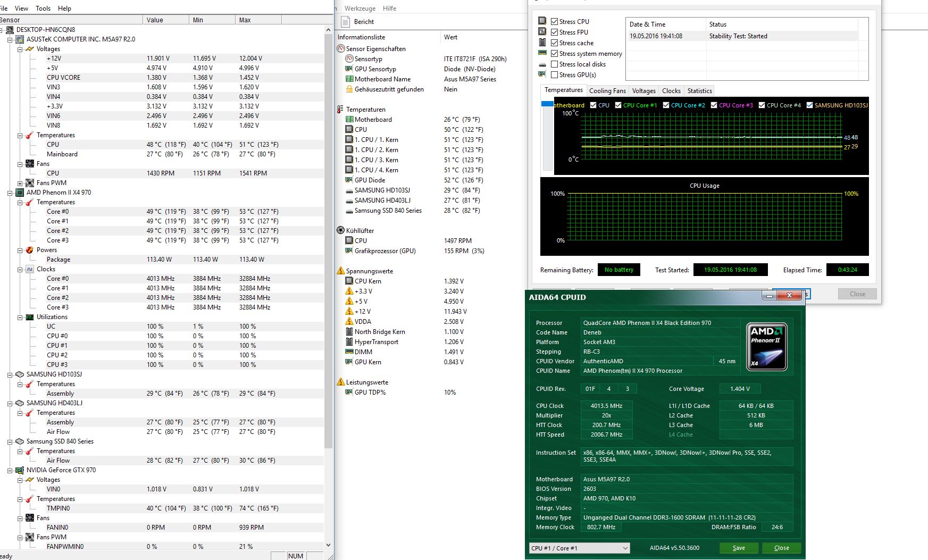
Task: Click the NVIDIA GeForce GTX 970 card icon
Action: (x=20, y=470)
